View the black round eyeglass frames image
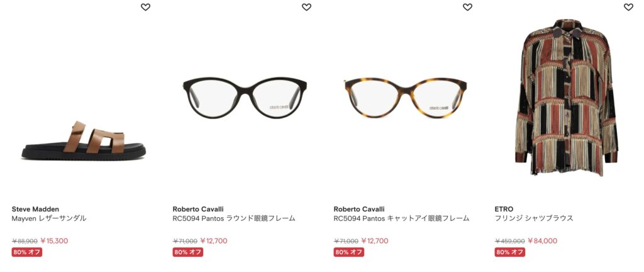The image size is (644, 272). [245, 98]
